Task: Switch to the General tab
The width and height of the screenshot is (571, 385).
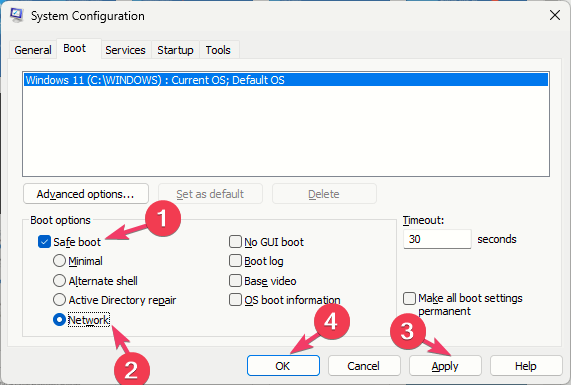Action: click(x=33, y=50)
